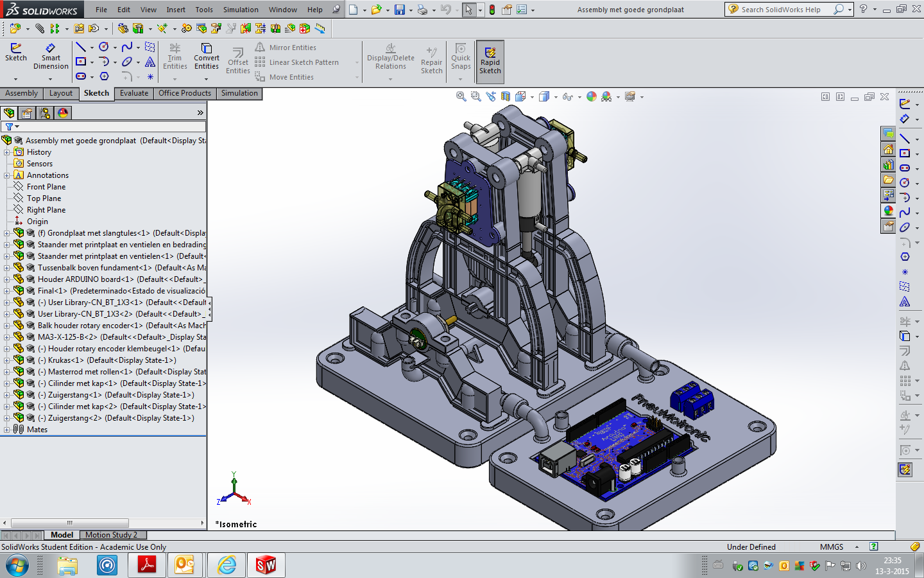Toggle the Quick Snaps button

[x=461, y=57]
